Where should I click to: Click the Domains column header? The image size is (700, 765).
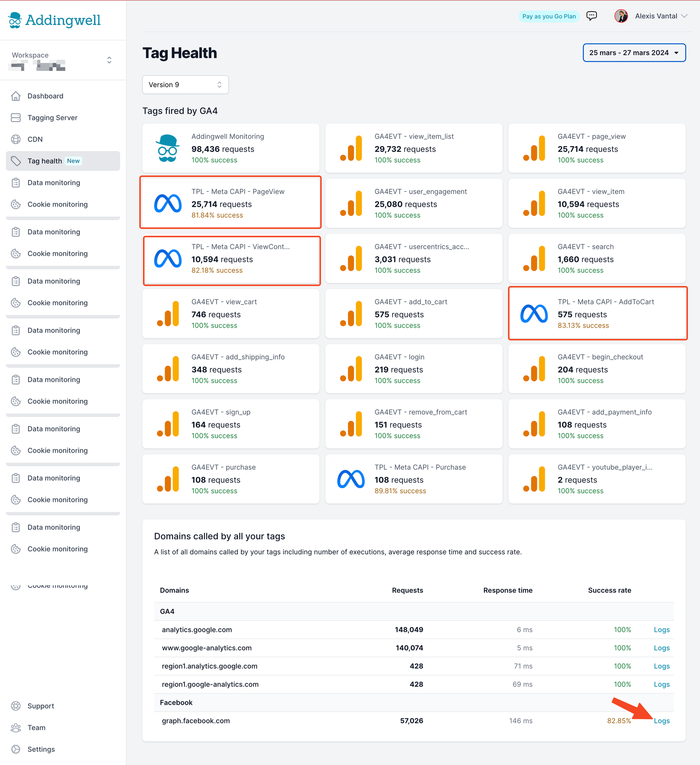click(x=174, y=590)
